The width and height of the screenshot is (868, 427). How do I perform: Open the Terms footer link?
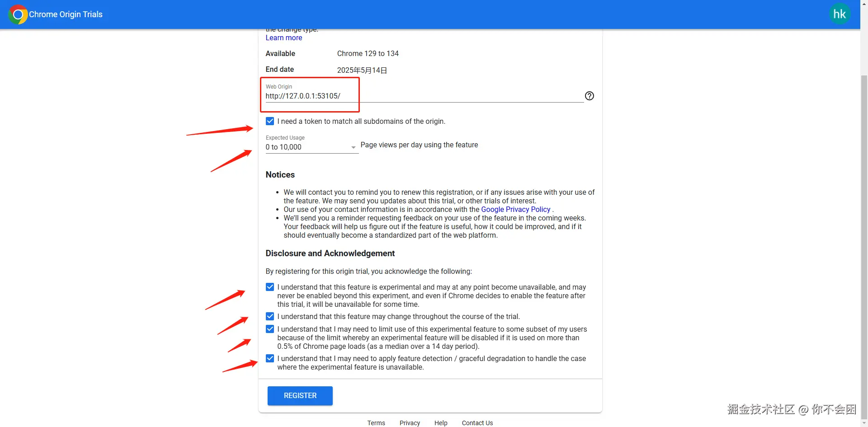pos(376,423)
